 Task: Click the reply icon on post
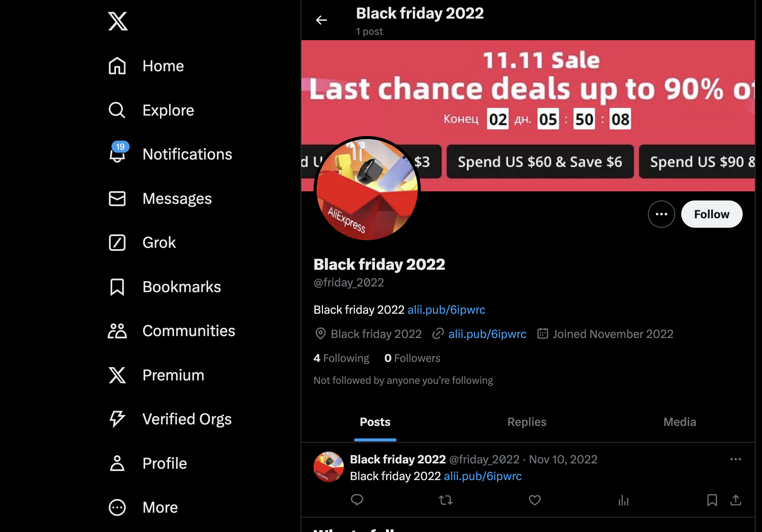pyautogui.click(x=357, y=500)
